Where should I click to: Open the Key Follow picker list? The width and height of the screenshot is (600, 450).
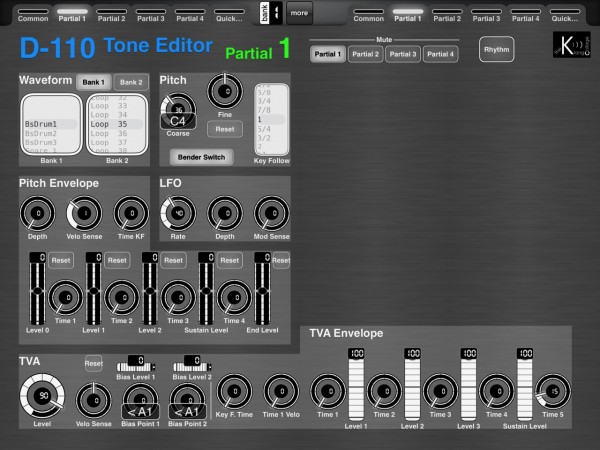272,119
